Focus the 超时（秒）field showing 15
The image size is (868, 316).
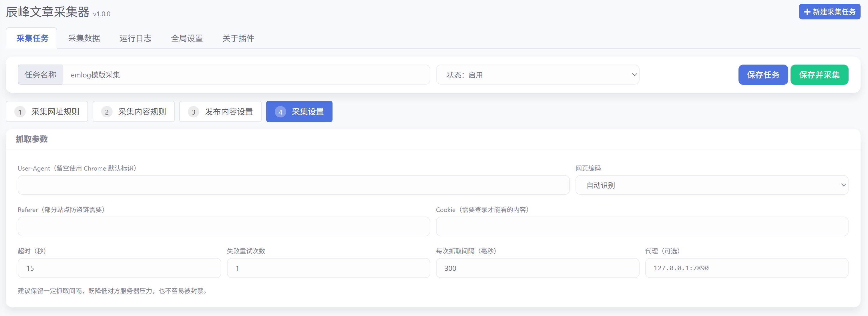[x=119, y=268]
